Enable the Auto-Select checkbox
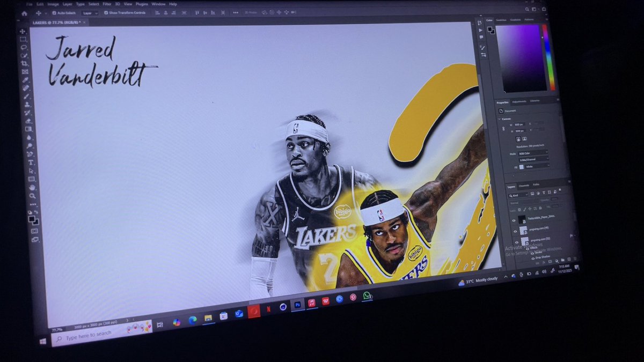The image size is (644, 362). click(x=54, y=13)
